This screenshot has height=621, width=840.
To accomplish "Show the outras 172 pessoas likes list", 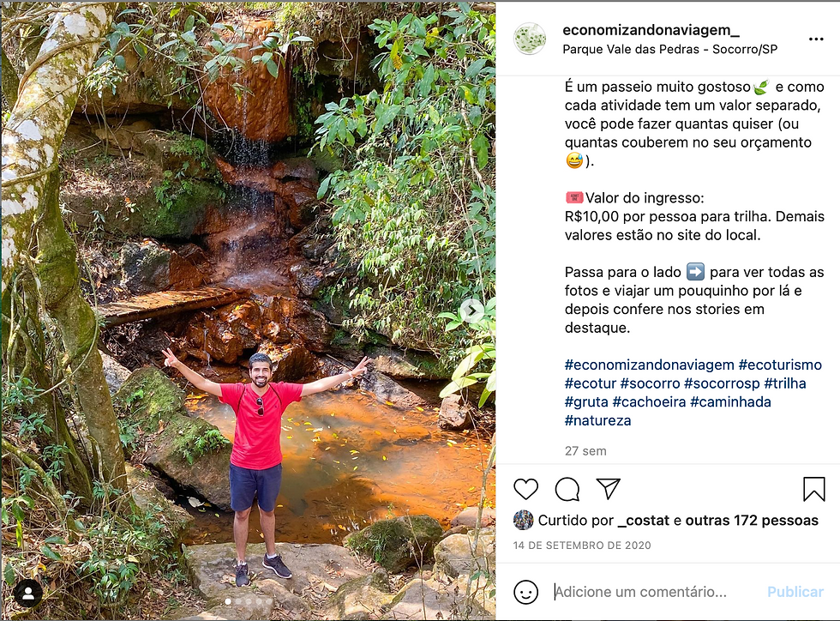I will pyautogui.click(x=753, y=520).
